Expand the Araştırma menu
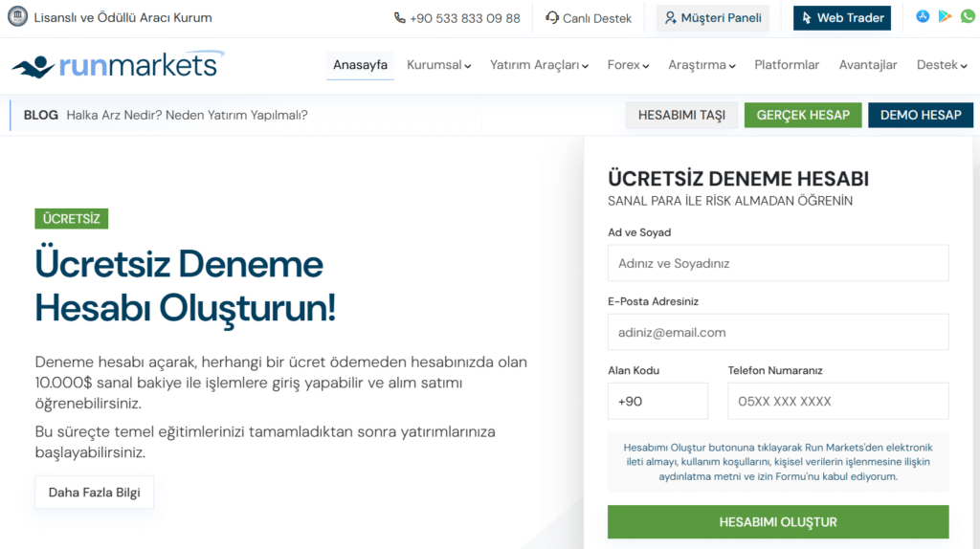980x549 pixels. (702, 65)
